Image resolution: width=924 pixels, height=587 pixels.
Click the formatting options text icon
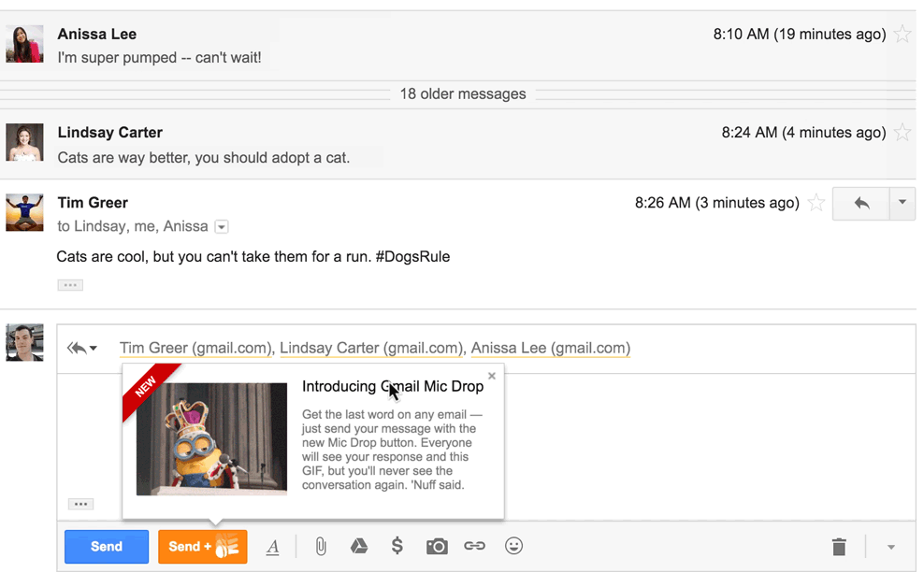272,548
